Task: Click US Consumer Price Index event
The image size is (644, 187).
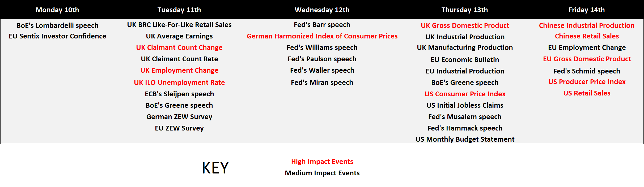Action: [x=465, y=94]
